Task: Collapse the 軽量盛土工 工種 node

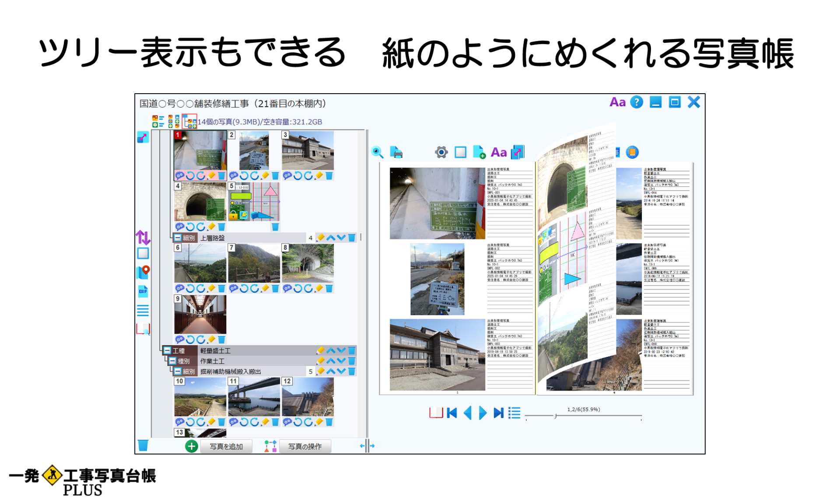Action: [168, 350]
